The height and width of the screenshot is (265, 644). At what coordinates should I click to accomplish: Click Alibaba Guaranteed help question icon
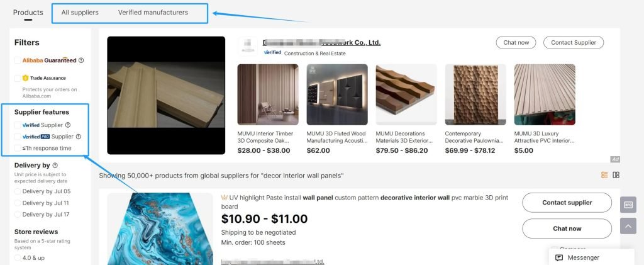81,60
